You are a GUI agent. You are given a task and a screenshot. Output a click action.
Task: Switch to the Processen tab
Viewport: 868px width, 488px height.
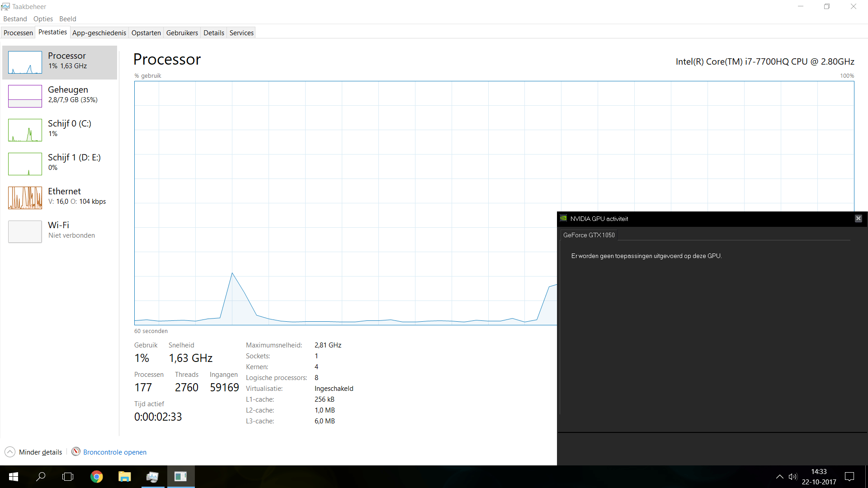(x=18, y=33)
